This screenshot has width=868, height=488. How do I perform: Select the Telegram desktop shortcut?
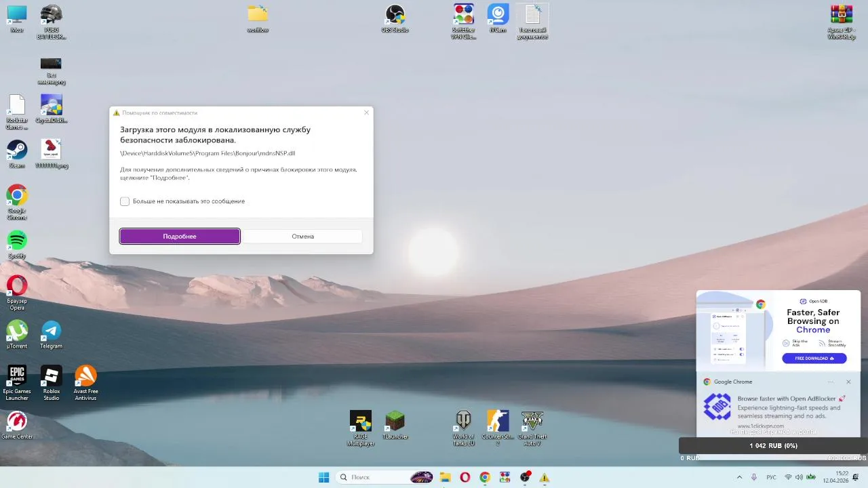pyautogui.click(x=52, y=335)
